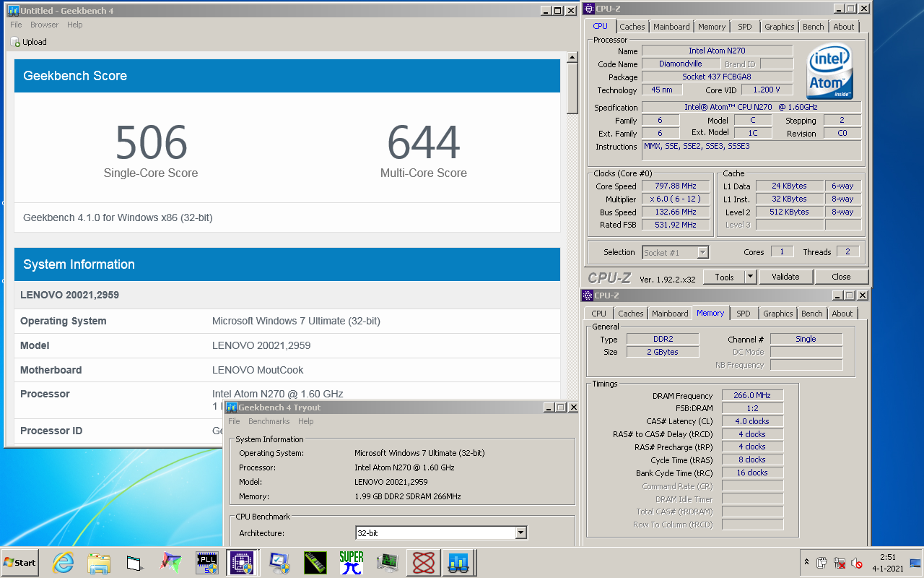Image resolution: width=924 pixels, height=578 pixels.
Task: Click the blank window taskbar icon
Action: point(135,562)
